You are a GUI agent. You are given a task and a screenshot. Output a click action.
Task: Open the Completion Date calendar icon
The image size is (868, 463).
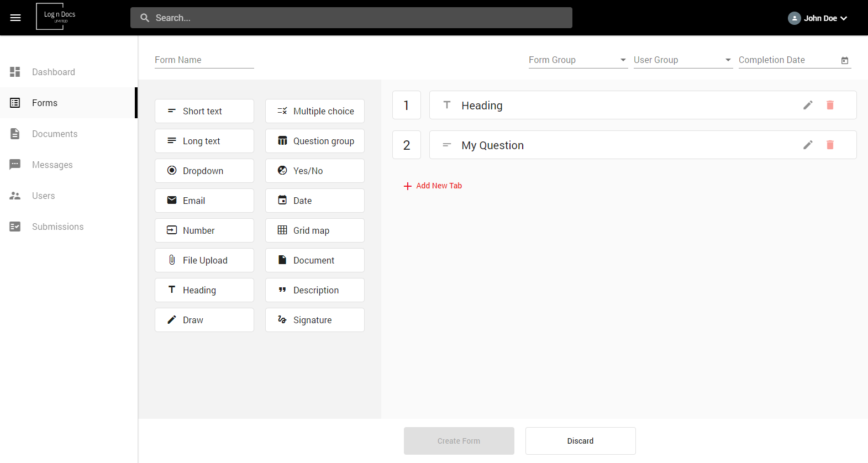tap(845, 60)
